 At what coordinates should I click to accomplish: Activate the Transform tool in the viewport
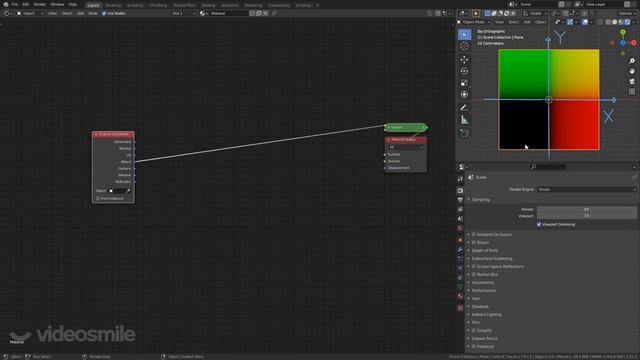(x=464, y=95)
